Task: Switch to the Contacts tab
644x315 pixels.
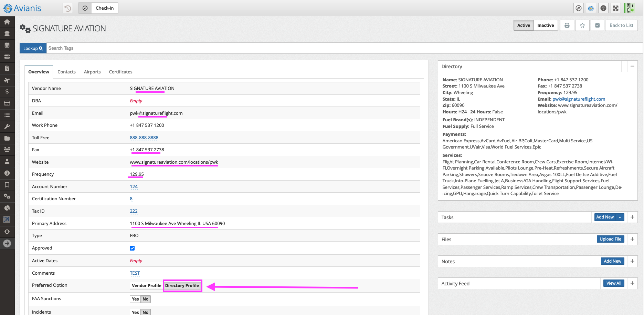Action: [x=66, y=72]
